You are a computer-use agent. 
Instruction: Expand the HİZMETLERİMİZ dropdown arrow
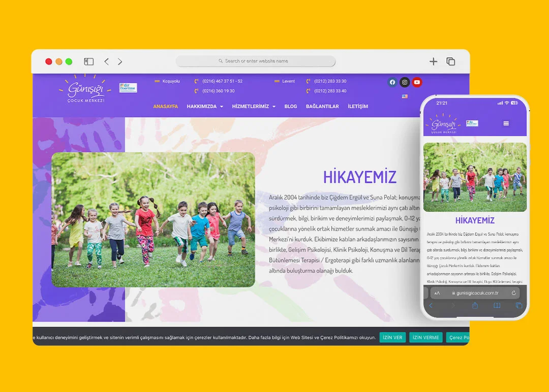pyautogui.click(x=274, y=107)
